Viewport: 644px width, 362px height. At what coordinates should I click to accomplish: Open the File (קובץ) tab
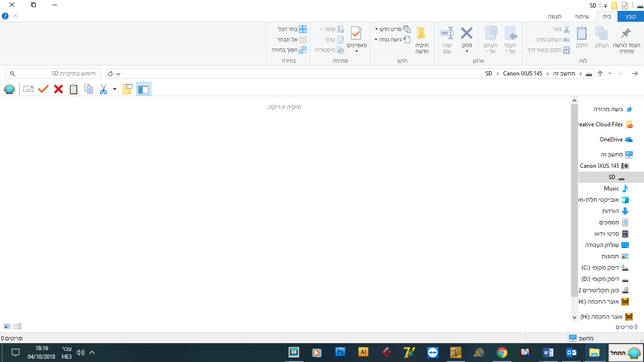pyautogui.click(x=630, y=16)
